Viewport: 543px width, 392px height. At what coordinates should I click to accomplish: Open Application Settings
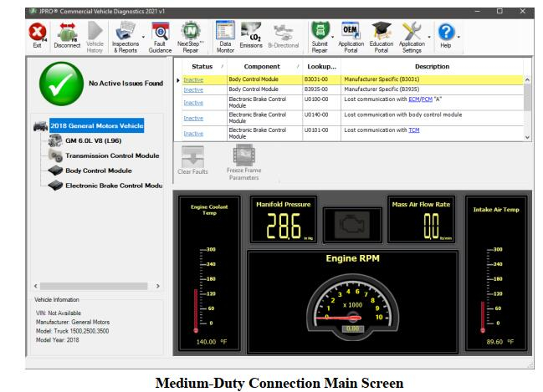(x=412, y=37)
